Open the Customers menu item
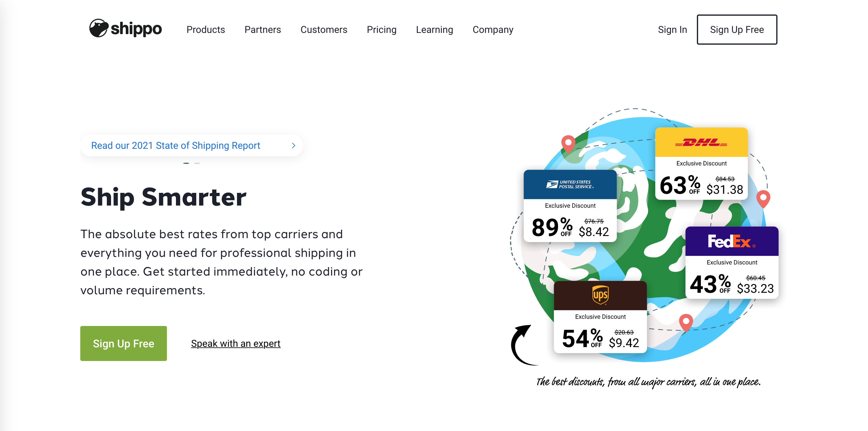Image resolution: width=868 pixels, height=431 pixels. (324, 30)
